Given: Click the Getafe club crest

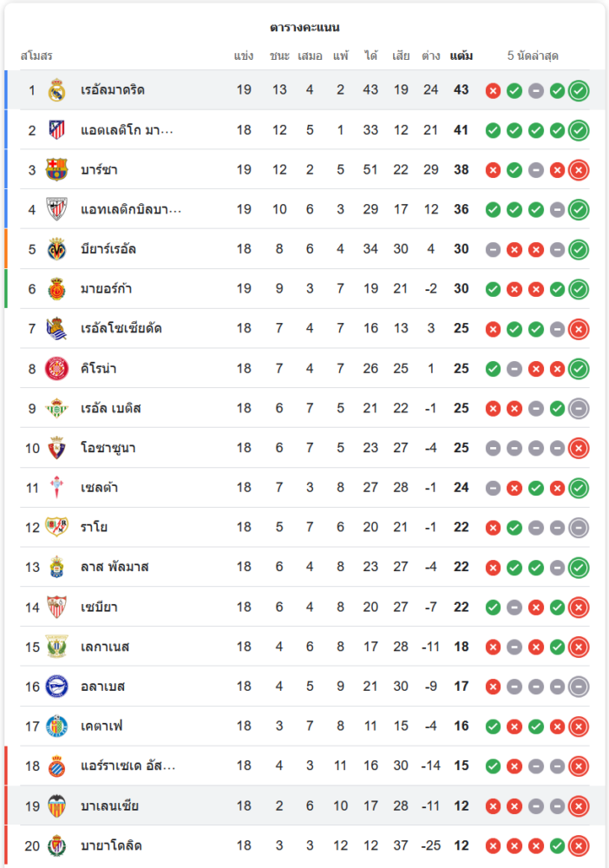Looking at the screenshot, I should tap(56, 726).
